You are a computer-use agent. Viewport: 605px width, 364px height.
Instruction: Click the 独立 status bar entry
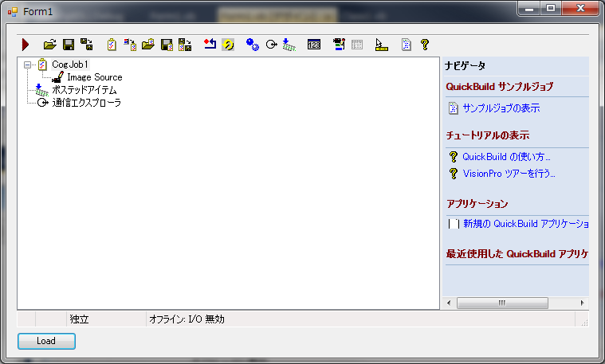(80, 319)
